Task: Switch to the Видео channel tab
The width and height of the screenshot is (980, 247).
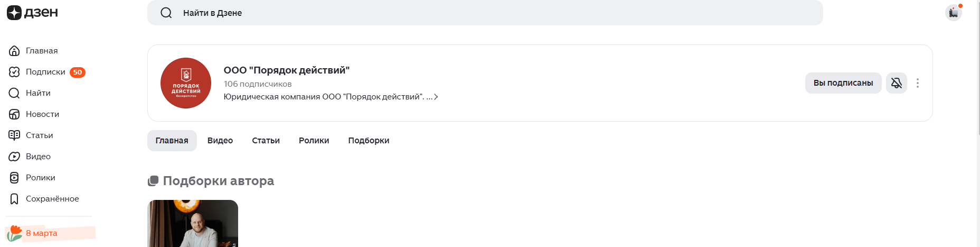Action: coord(220,141)
